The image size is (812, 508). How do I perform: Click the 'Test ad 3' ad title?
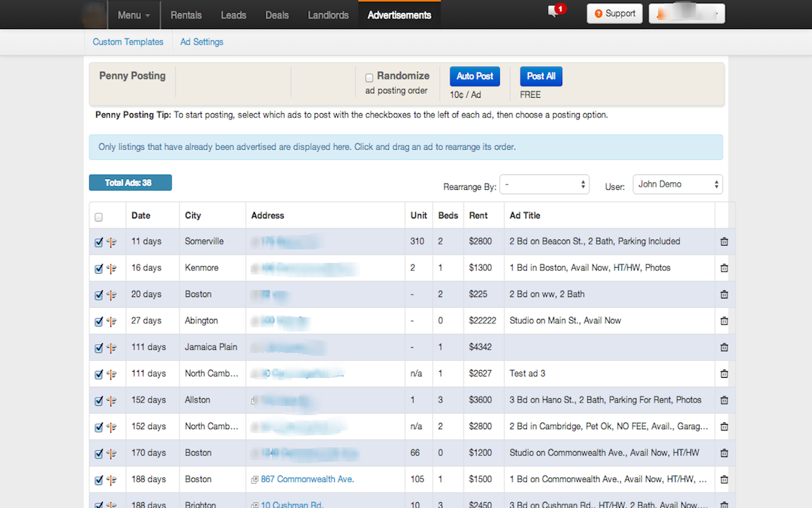click(527, 373)
